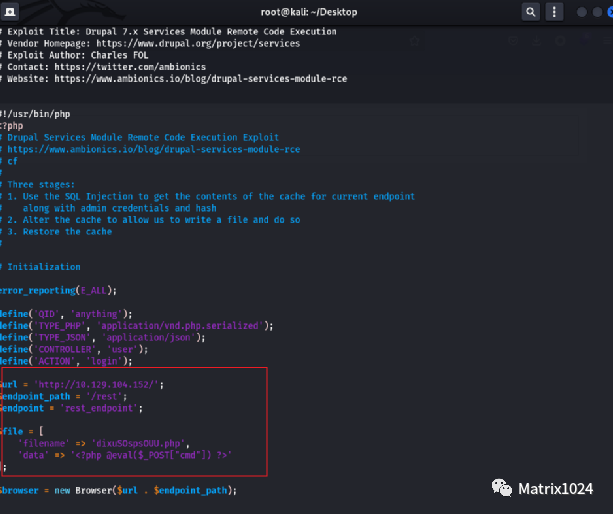Click the define 'QID' 'anything' line

pyautogui.click(x=66, y=314)
